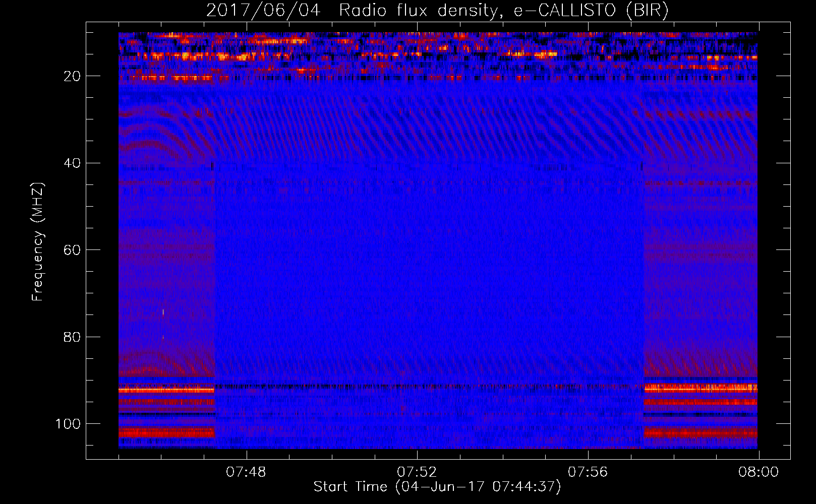Click the 'Frequency (MHZ)' y-axis label

[x=38, y=242]
